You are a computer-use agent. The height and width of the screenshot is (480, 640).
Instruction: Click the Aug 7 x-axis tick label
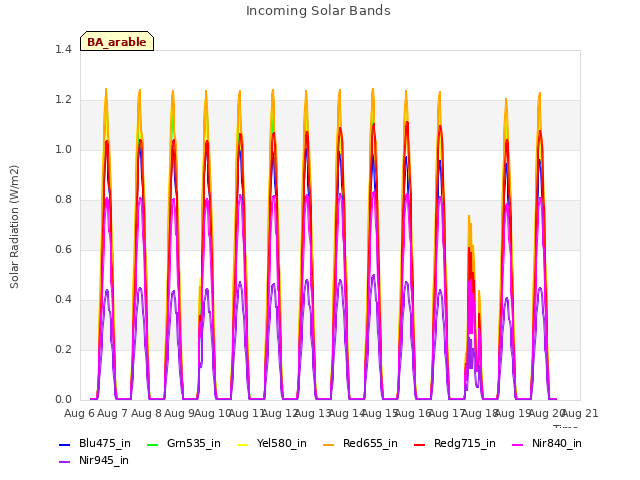point(112,413)
